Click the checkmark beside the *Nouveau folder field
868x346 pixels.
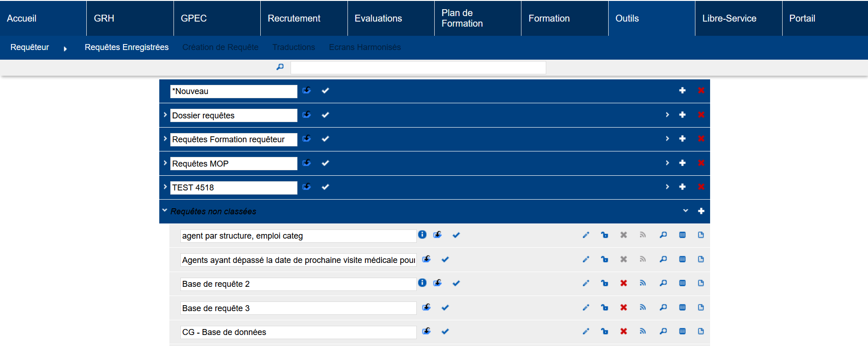(325, 91)
